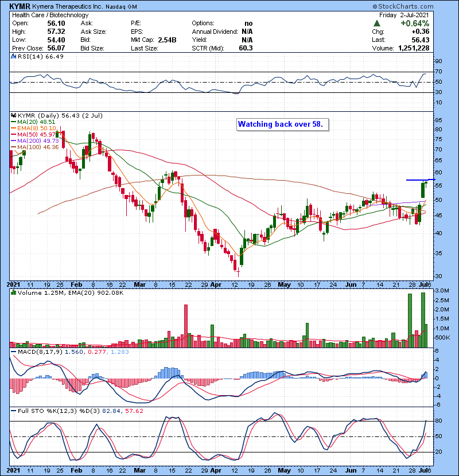
Task: Click the Options value "no"
Action: click(x=248, y=24)
